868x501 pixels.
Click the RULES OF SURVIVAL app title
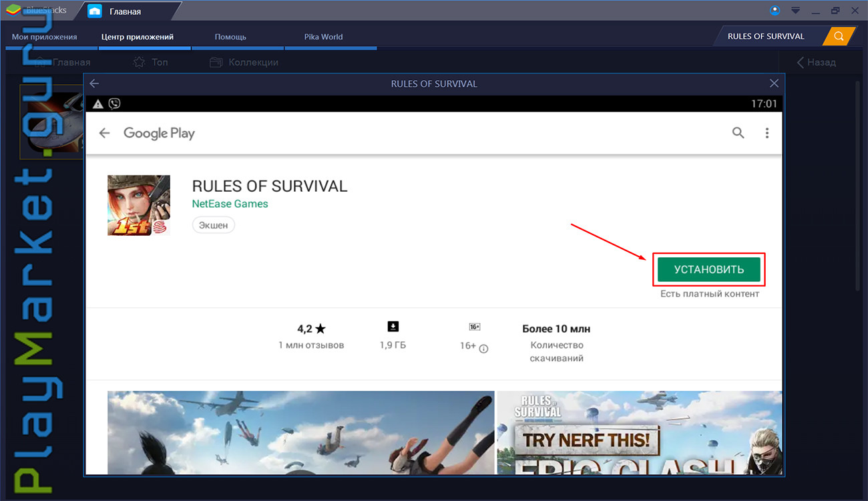(270, 186)
